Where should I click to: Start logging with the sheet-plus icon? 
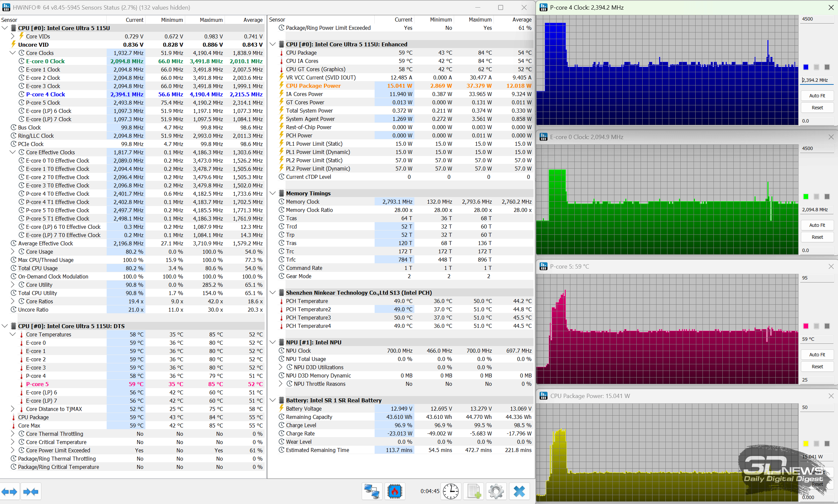click(474, 491)
